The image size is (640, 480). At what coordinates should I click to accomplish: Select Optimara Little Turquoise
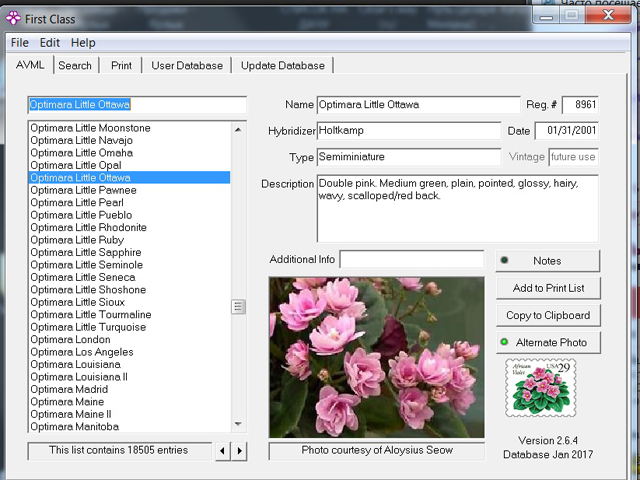click(130, 327)
